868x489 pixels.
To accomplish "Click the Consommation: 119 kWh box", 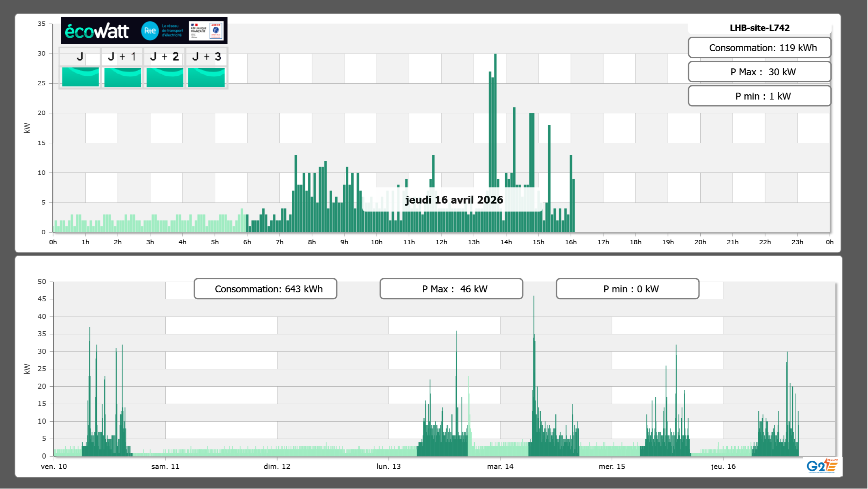I will (x=759, y=48).
